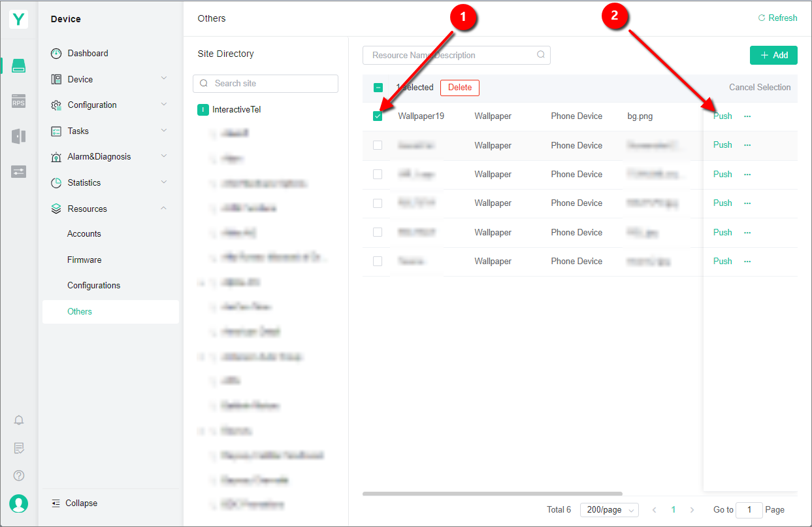Expand the Alarm&Diagnosis submenu chevron
Image resolution: width=812 pixels, height=527 pixels.
coord(164,156)
